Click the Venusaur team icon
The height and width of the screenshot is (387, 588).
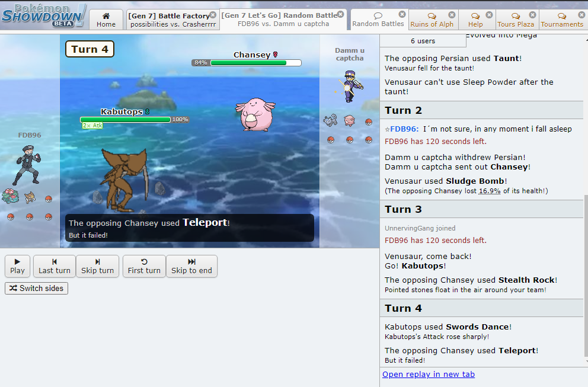click(x=11, y=196)
